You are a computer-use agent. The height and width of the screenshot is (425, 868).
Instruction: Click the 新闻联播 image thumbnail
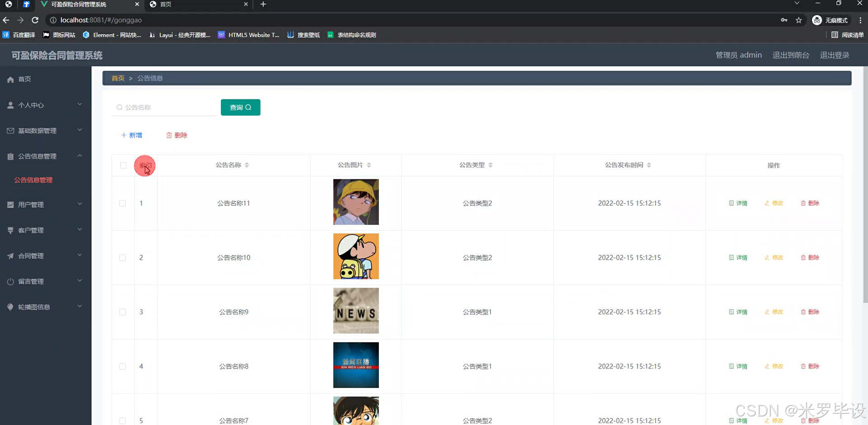356,365
